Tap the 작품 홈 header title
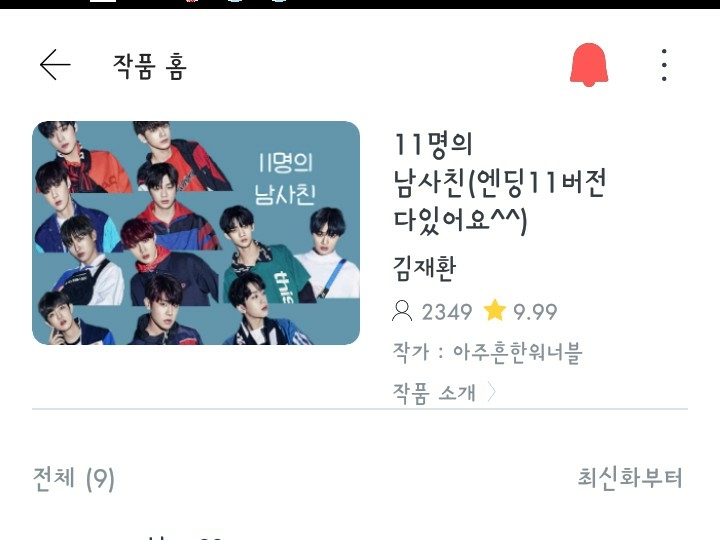This screenshot has width=720, height=540. click(150, 66)
